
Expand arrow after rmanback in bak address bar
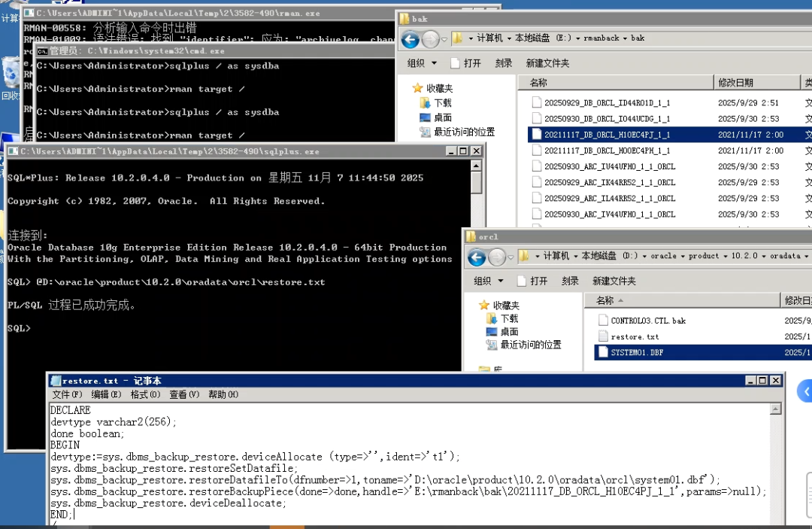pyautogui.click(x=625, y=38)
